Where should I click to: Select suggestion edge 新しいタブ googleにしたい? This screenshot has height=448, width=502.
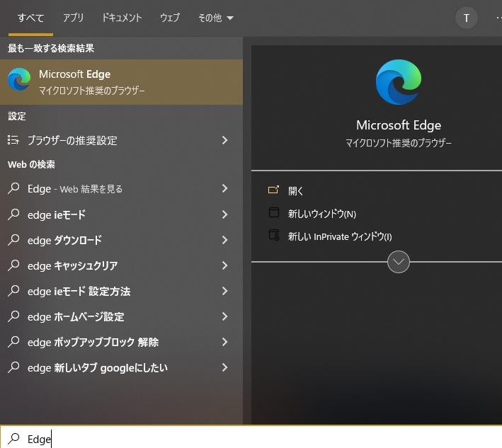tap(121, 367)
